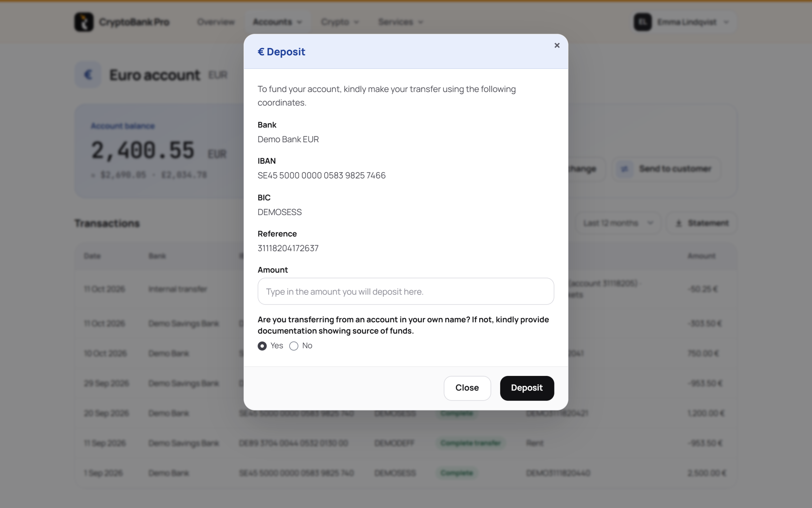Click the Internal transfer bank cell

pyautogui.click(x=178, y=289)
